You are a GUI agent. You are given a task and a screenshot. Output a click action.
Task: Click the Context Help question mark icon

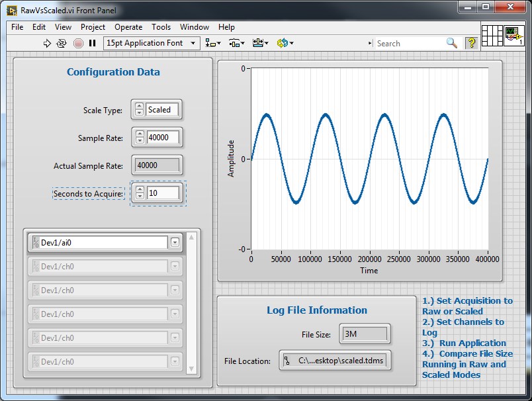tap(471, 42)
